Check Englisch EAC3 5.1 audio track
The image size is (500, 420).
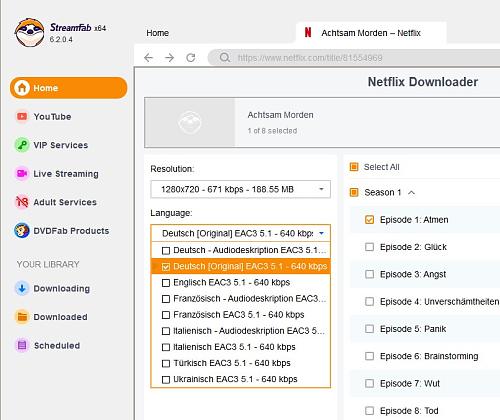[166, 283]
